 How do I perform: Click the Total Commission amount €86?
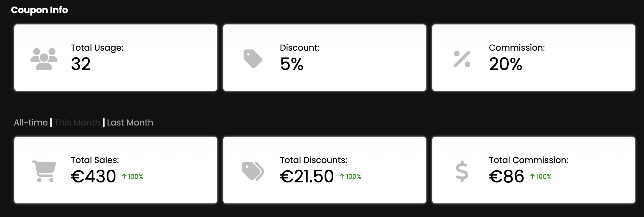(x=506, y=176)
